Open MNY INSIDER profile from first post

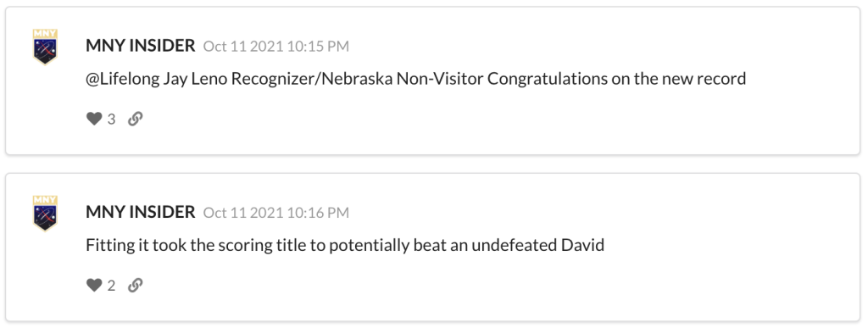141,46
